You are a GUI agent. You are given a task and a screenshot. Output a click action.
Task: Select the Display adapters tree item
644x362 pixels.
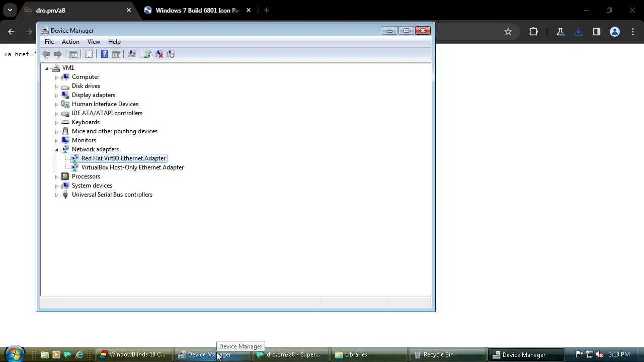tap(94, 95)
